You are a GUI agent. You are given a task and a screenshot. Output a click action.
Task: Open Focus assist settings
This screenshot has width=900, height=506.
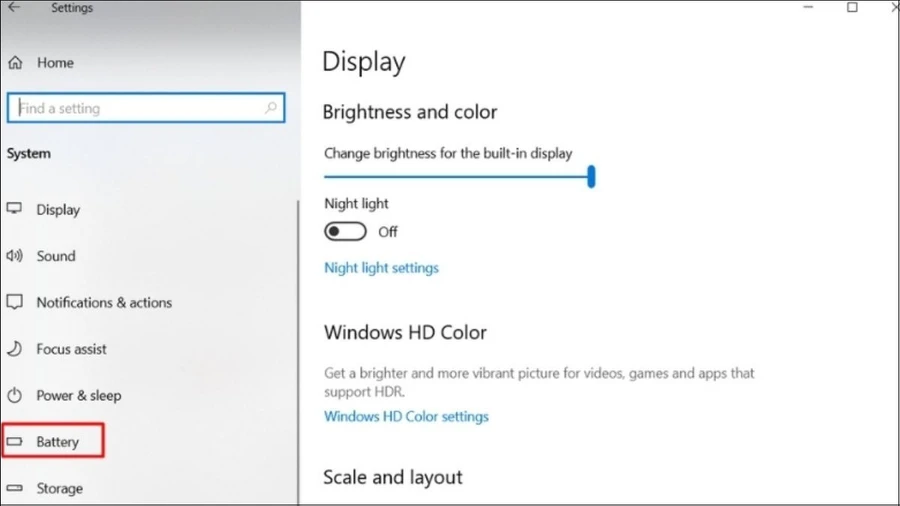(x=71, y=349)
